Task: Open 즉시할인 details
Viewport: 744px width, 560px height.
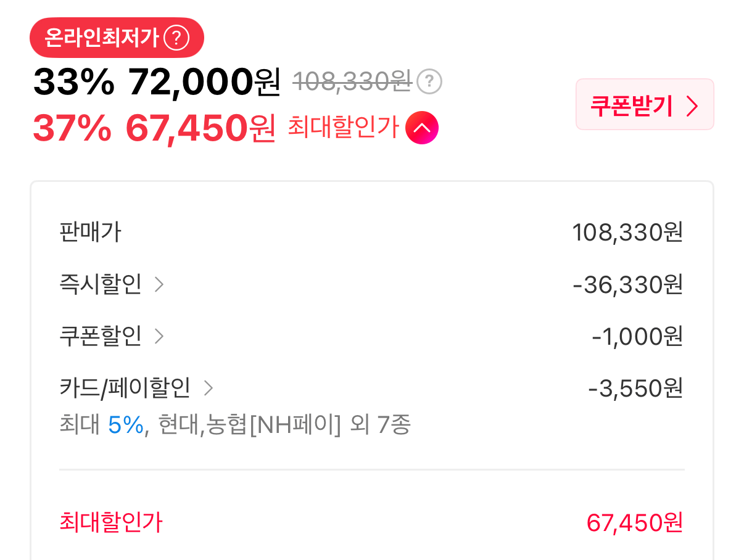Action: [x=112, y=285]
